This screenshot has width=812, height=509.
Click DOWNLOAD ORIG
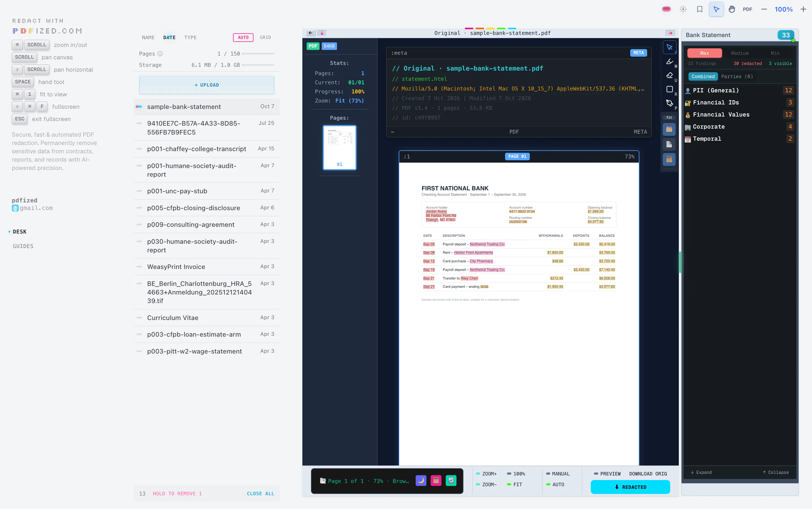648,474
